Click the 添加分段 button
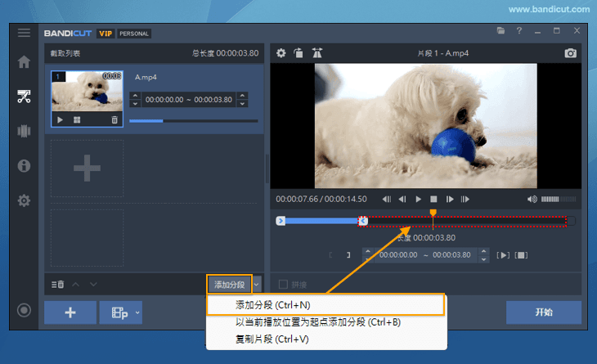The image size is (597, 364). [229, 284]
